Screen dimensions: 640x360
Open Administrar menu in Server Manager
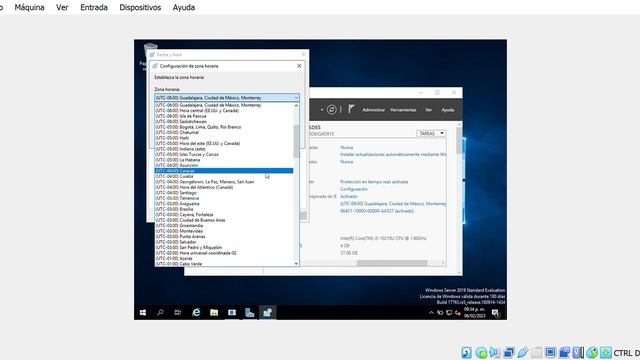coord(373,110)
